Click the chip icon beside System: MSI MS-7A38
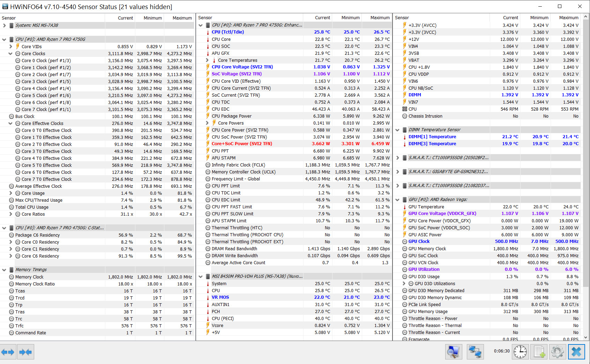 12,25
